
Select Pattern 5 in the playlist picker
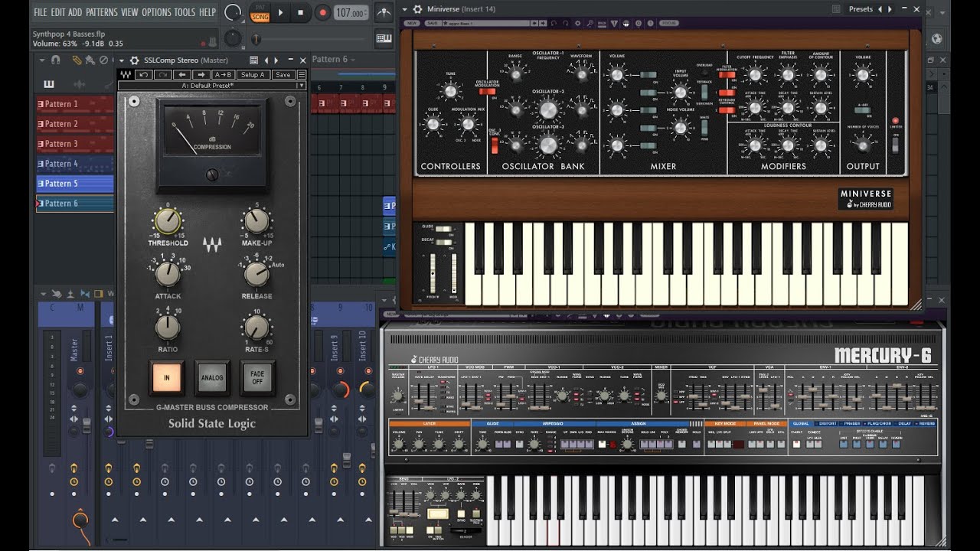[75, 184]
